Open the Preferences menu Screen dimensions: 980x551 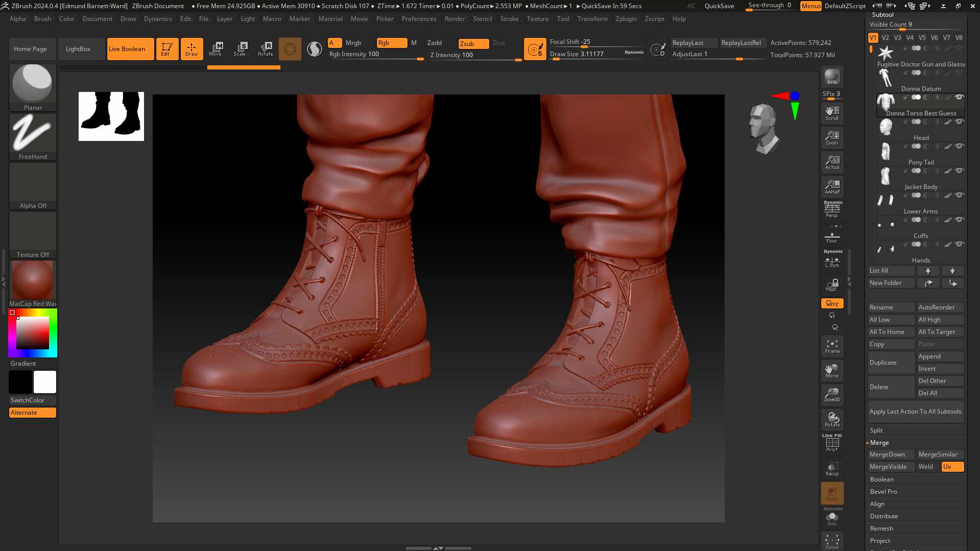pyautogui.click(x=419, y=19)
